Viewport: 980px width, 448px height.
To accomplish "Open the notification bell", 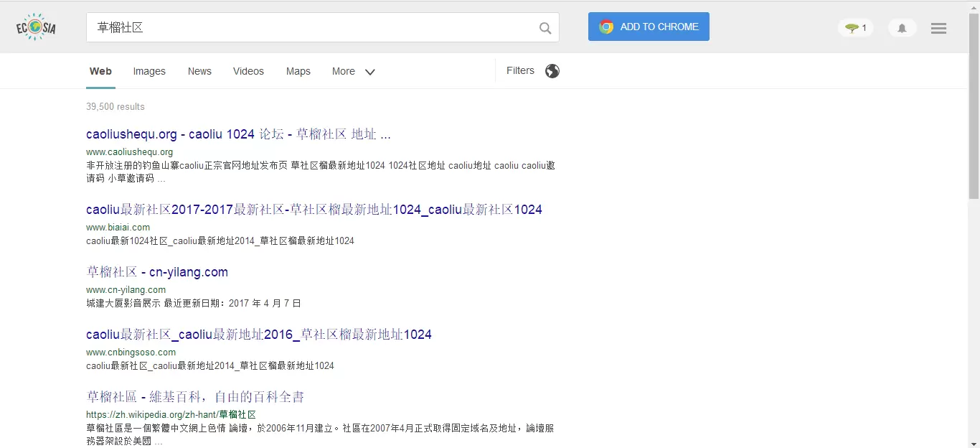I will 902,28.
